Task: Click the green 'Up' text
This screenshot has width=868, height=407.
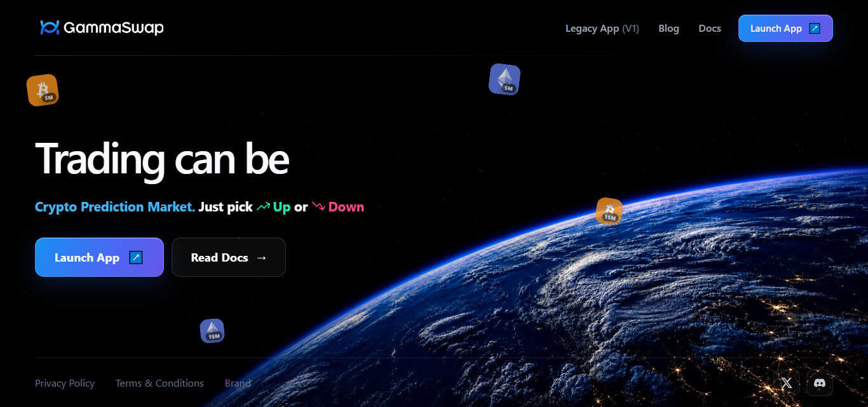Action: click(x=281, y=207)
